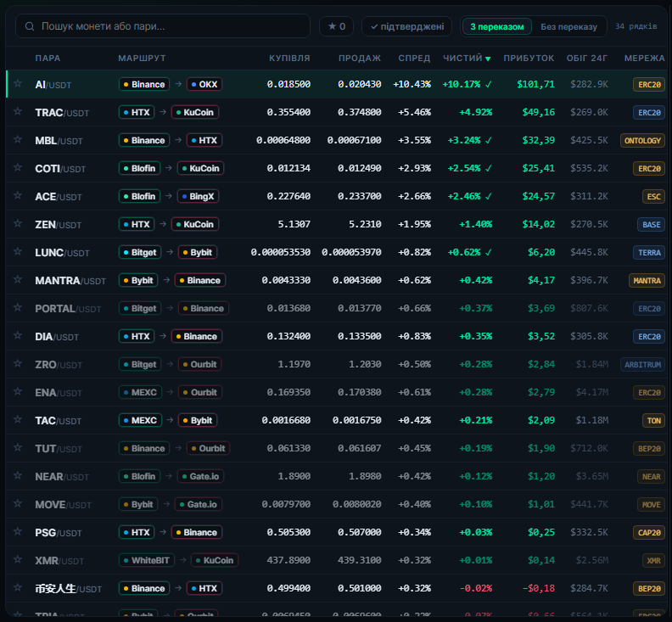Sort table by ОБІГ 24Г header
This screenshot has width=672, height=622.
coord(586,59)
